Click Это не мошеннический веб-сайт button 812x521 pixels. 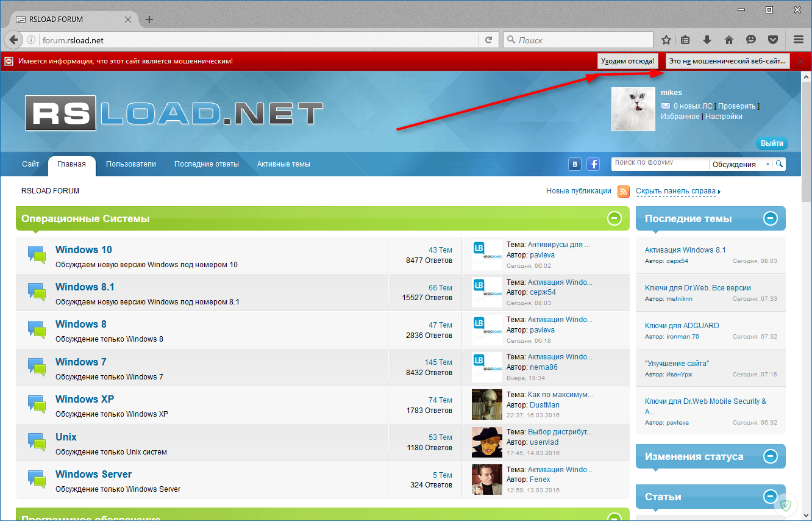727,61
